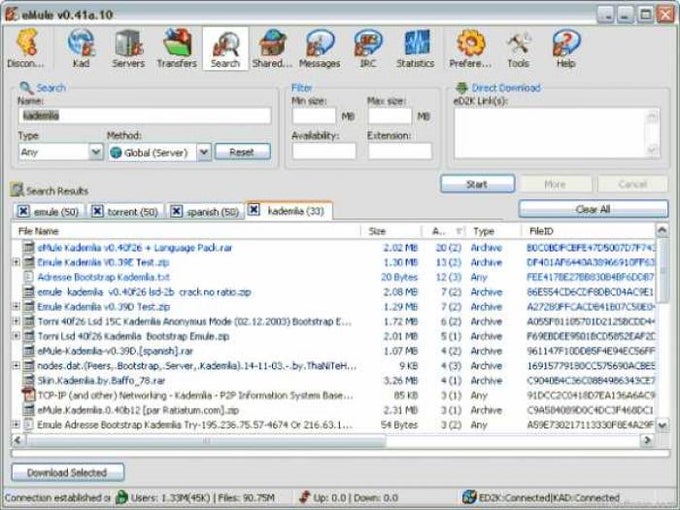Open the Kad network panel
680x510 pixels.
tap(81, 48)
